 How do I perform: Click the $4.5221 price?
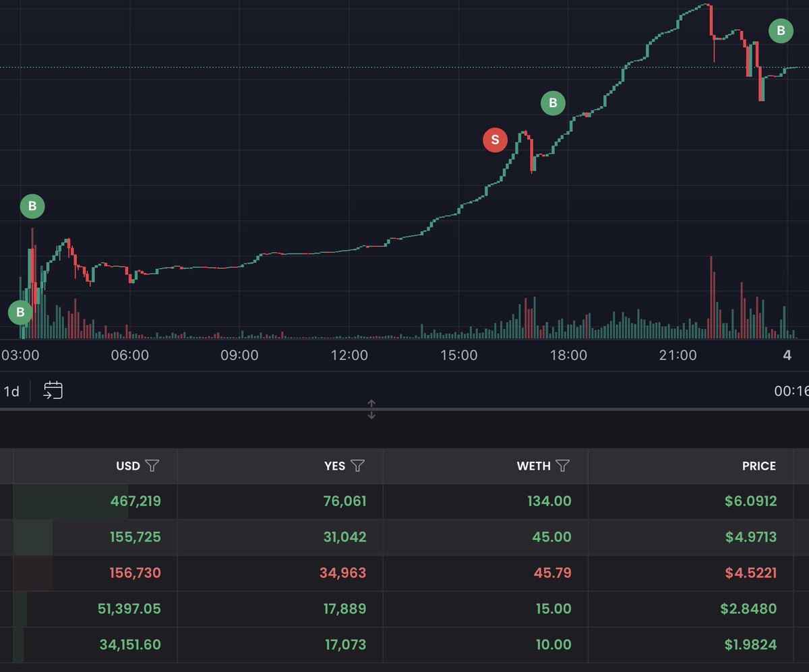pyautogui.click(x=751, y=573)
